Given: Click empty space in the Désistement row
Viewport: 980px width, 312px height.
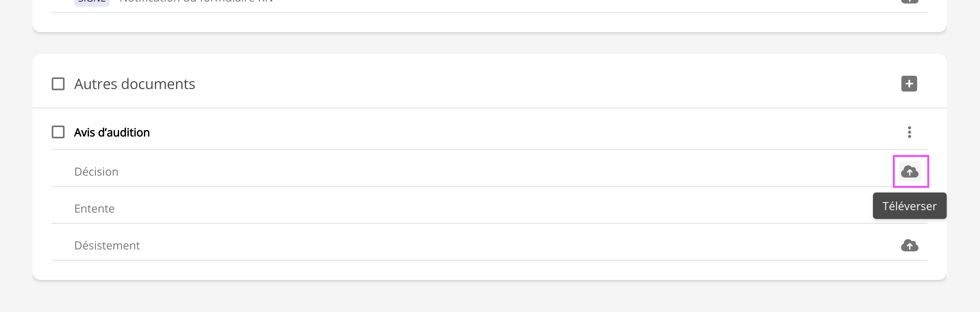Looking at the screenshot, I should tap(481, 245).
